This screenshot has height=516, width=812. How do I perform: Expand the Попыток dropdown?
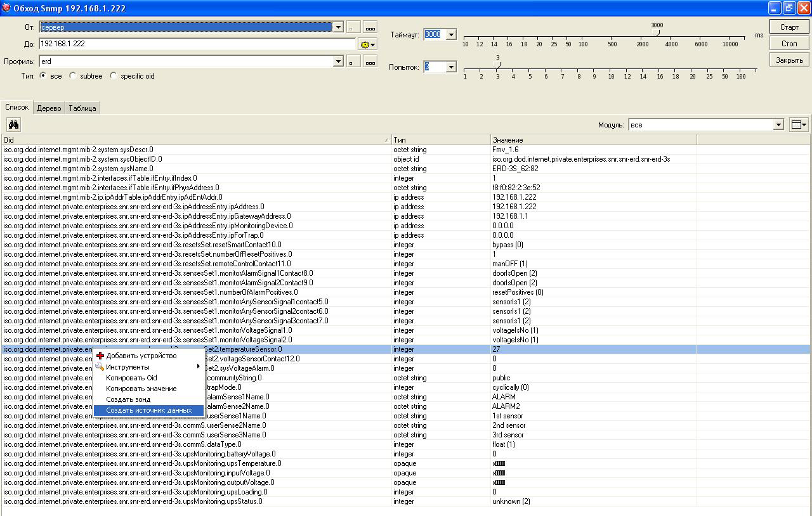(x=451, y=67)
